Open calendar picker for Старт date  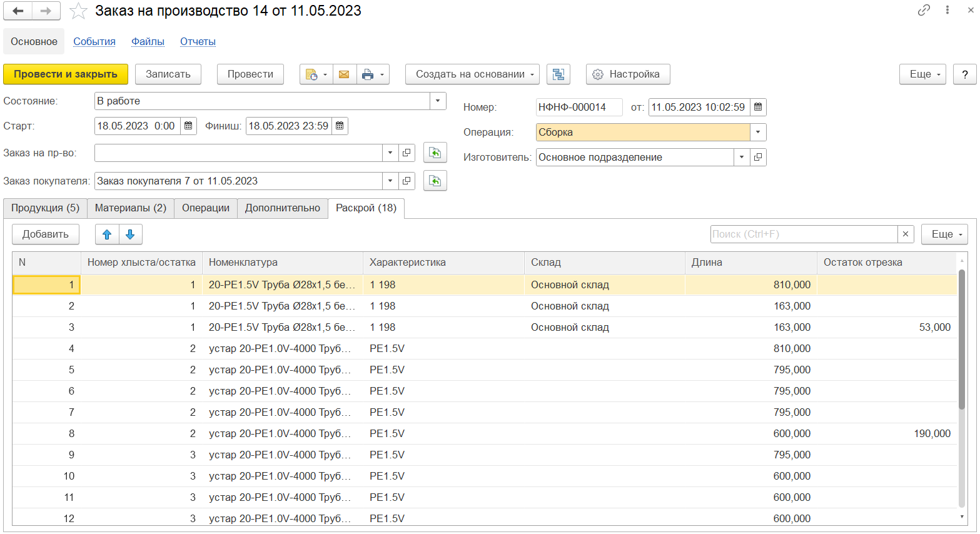pos(188,126)
